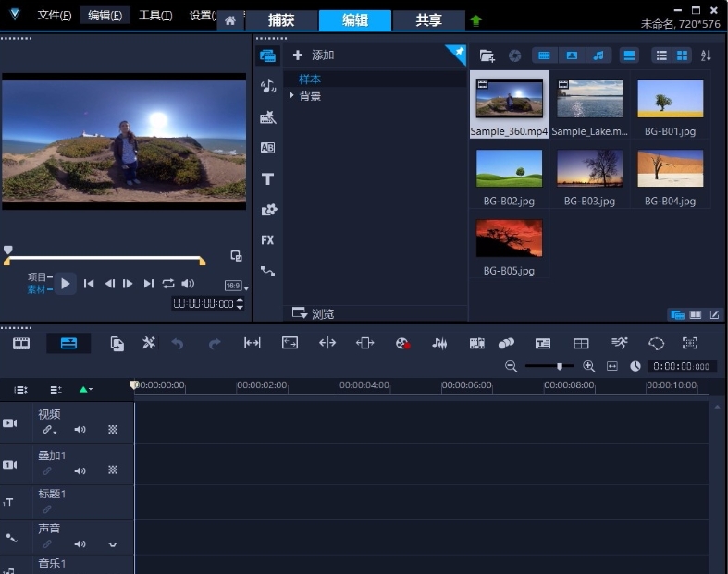Screen dimensions: 728x574
Task: Toggle show videos filter in library
Action: click(544, 55)
